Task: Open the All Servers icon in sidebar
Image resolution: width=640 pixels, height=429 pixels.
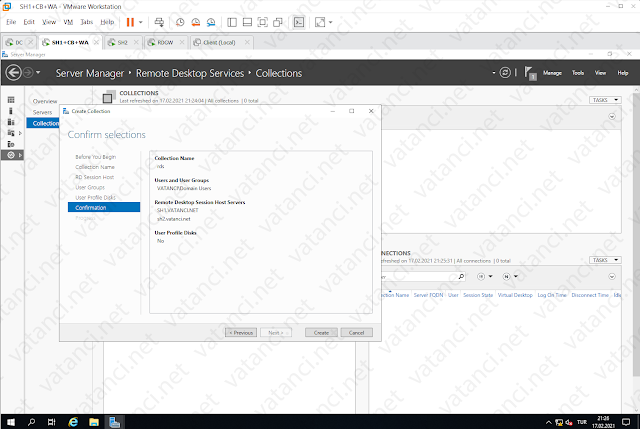Action: pyautogui.click(x=11, y=122)
